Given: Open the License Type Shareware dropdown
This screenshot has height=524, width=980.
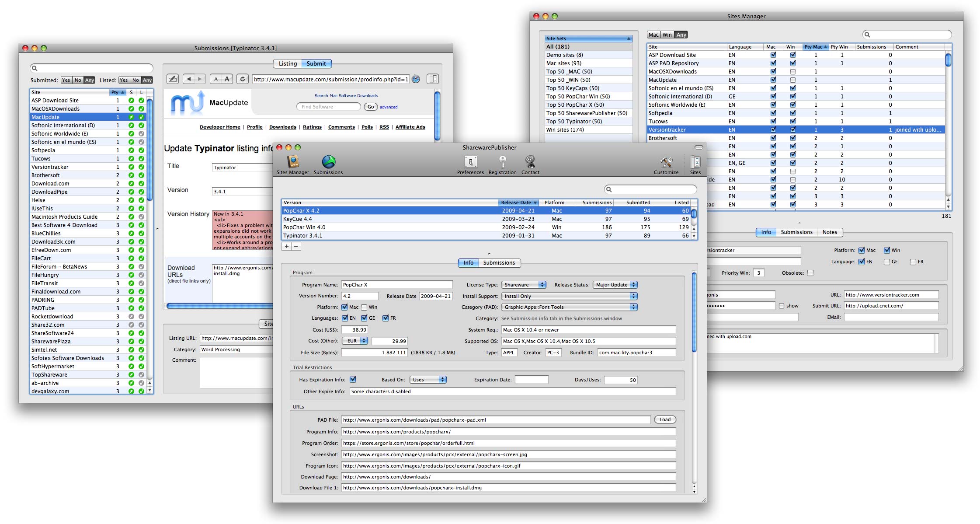Looking at the screenshot, I should coord(523,284).
